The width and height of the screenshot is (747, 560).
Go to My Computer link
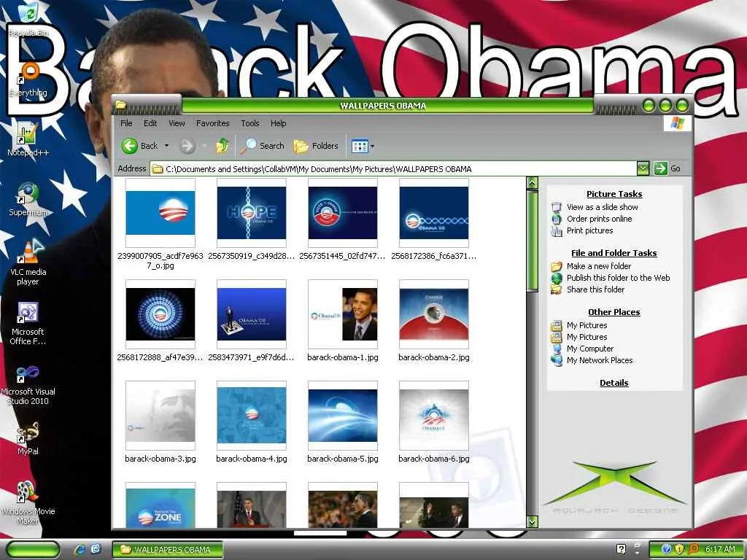[x=590, y=349]
